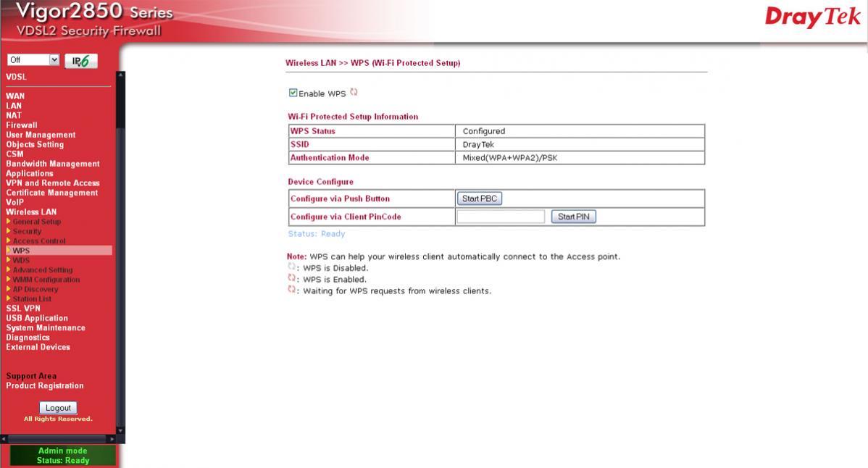Viewport: 868px width, 468px height.
Task: Click the WPS Enabled legend icon
Action: tap(292, 279)
